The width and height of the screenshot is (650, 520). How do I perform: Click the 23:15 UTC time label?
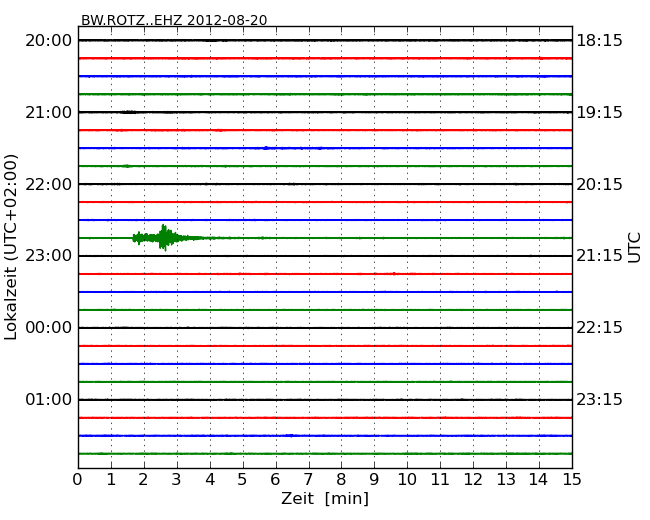(x=599, y=399)
